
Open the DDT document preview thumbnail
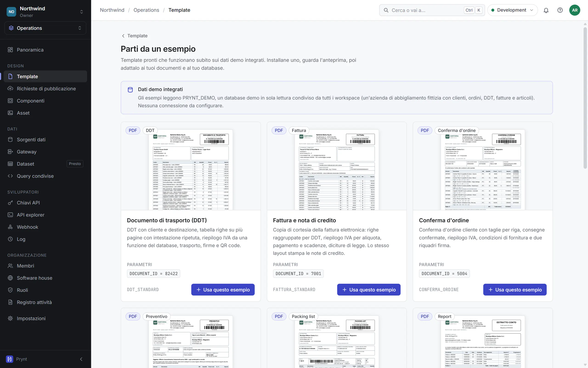point(191,170)
